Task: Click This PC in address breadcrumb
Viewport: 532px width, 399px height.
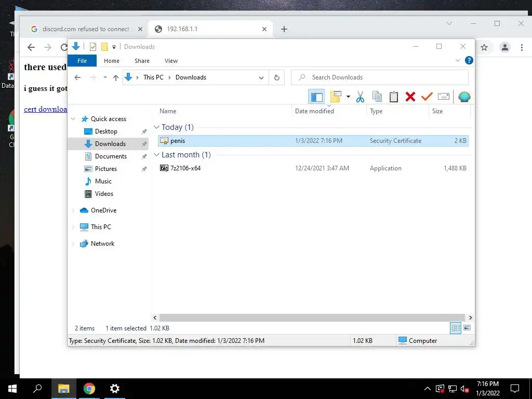Action: [153, 77]
